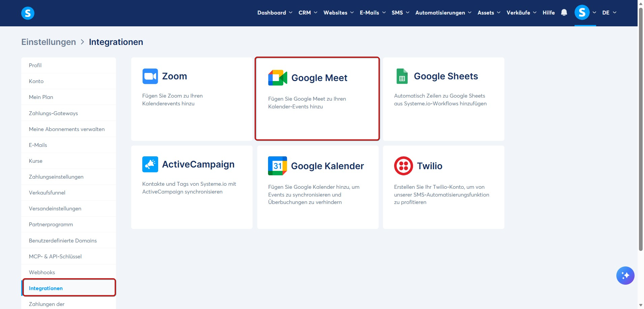Click 'Automatisch Zeilen zu Google Sheets' description
The height and width of the screenshot is (309, 644).
pyautogui.click(x=440, y=100)
